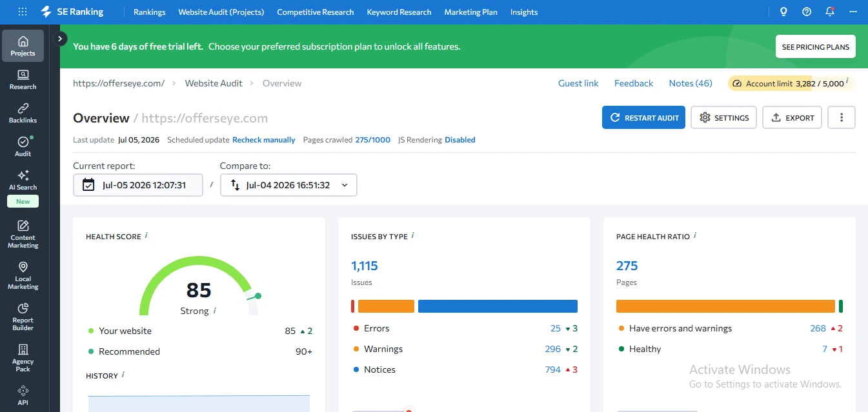Click the Account limit info icon
The width and height of the screenshot is (868, 412).
(x=847, y=81)
